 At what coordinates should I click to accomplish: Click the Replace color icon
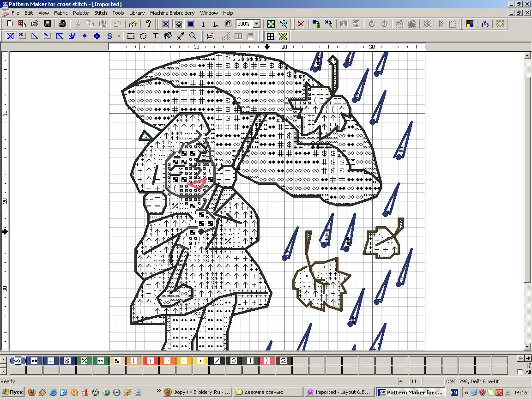pyautogui.click(x=316, y=24)
